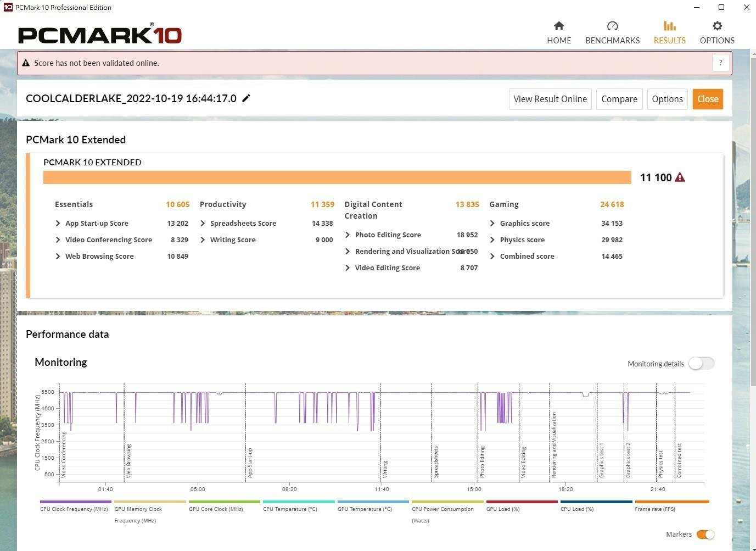Image resolution: width=756 pixels, height=551 pixels.
Task: Click the red warning triangle beside 11 100
Action: tap(680, 177)
